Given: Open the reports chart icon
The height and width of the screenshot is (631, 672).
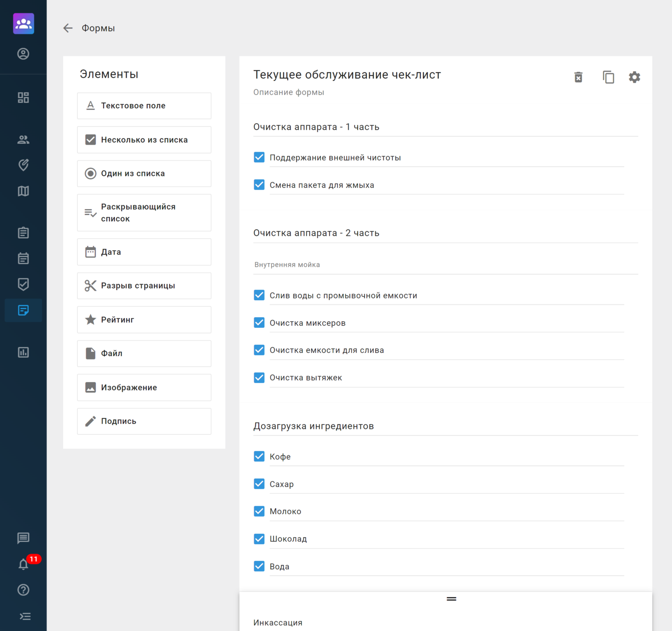Looking at the screenshot, I should [23, 352].
